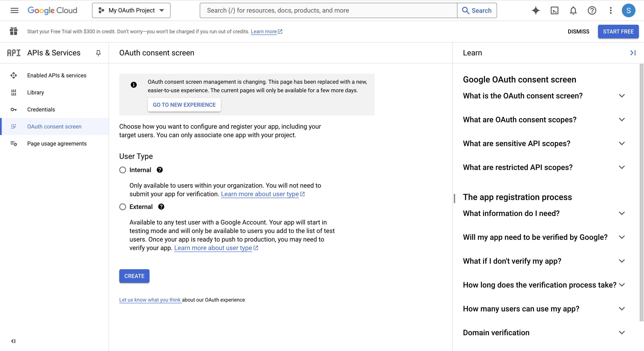The height and width of the screenshot is (351, 644).
Task: Go to Enabled APIs & services
Action: (x=56, y=75)
